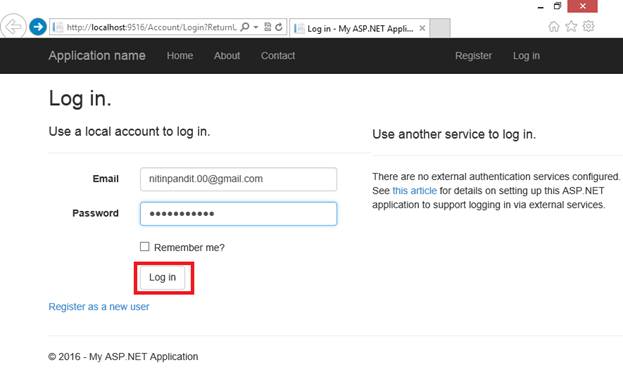Click the Email field label
This screenshot has height=372, width=623.
click(106, 179)
